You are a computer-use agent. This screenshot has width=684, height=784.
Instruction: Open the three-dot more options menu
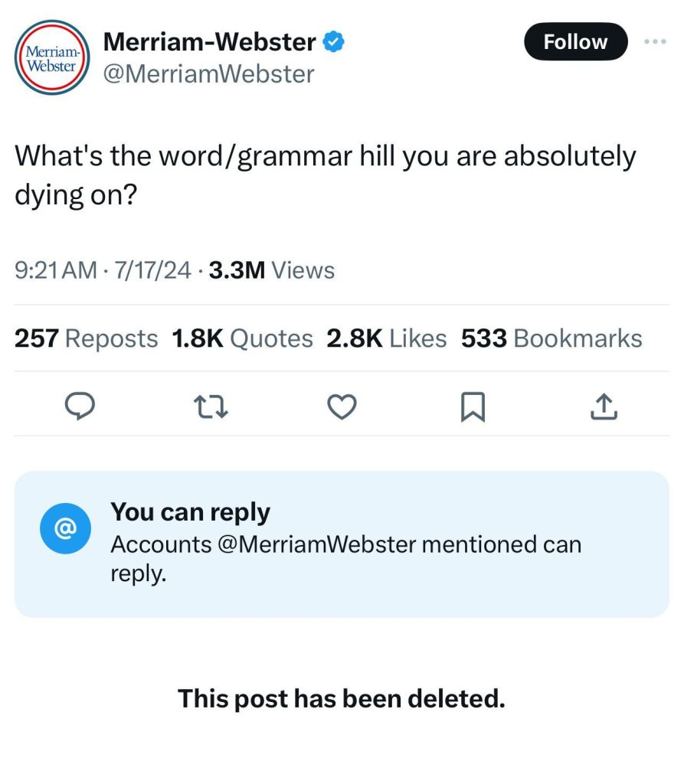[656, 41]
